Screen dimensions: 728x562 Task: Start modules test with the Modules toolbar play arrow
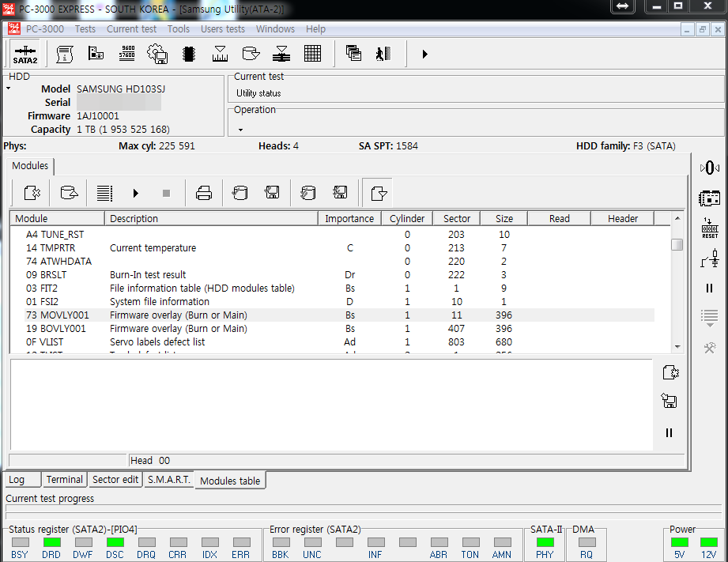click(x=135, y=193)
